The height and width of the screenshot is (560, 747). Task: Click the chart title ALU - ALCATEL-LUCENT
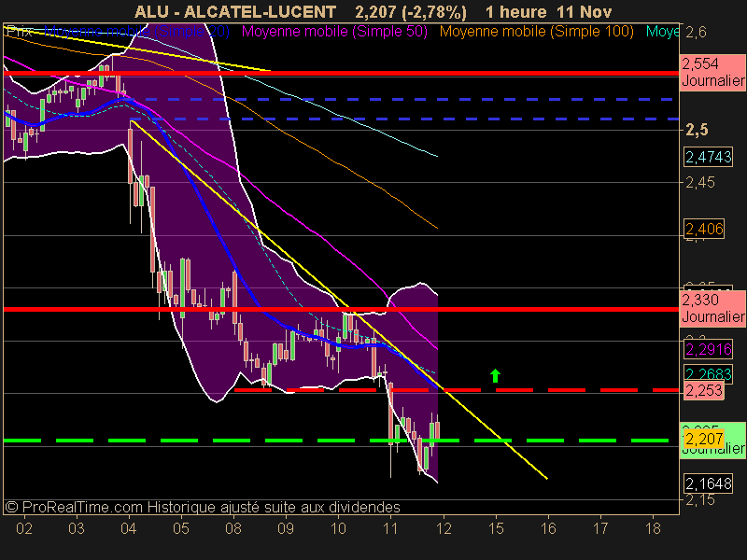(235, 12)
